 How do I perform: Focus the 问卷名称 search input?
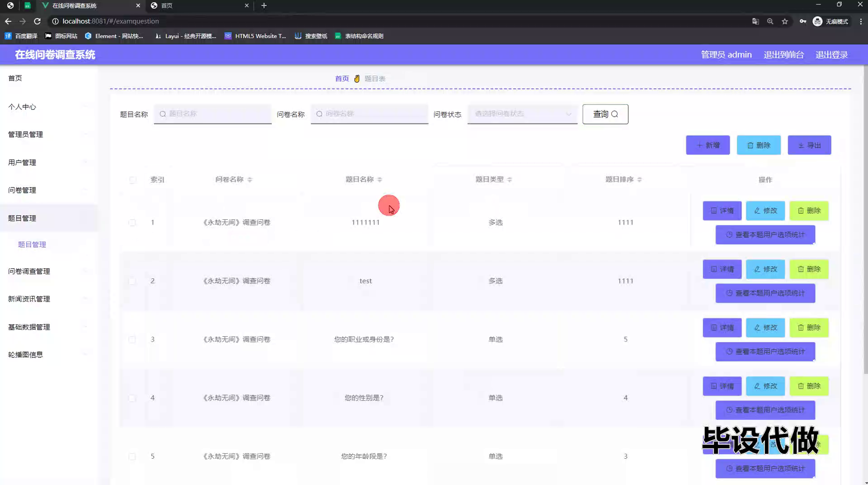[x=369, y=114]
